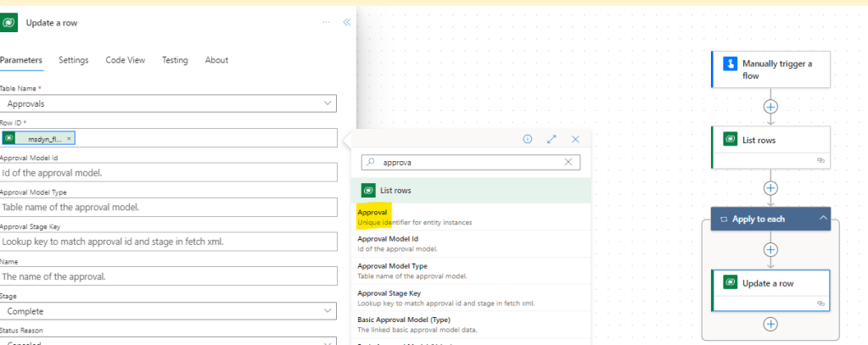Click the Dataverse icon beside Update a row header
868x345 pixels.
click(x=8, y=23)
